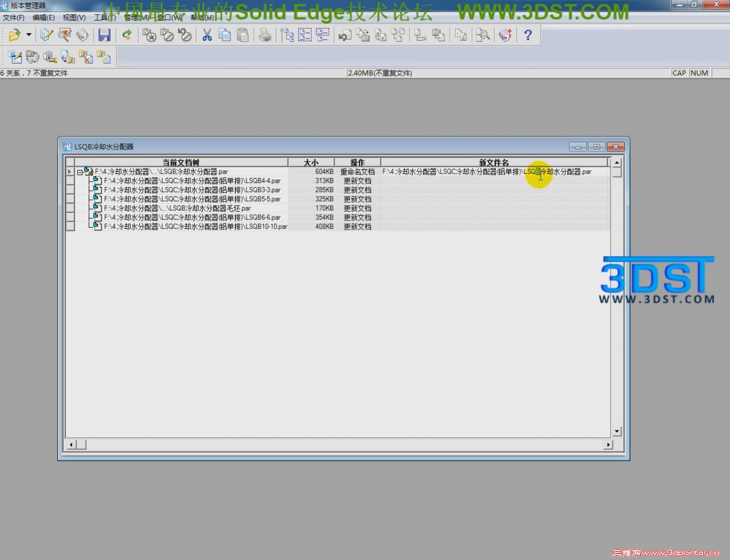Click the four linked documents icon
Viewport: 730px width, 560px height.
point(398,35)
